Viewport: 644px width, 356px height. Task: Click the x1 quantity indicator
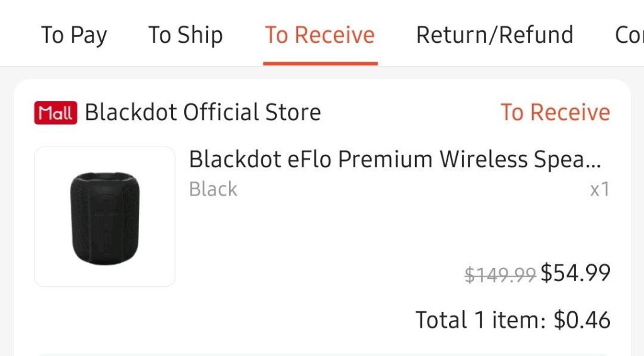599,189
